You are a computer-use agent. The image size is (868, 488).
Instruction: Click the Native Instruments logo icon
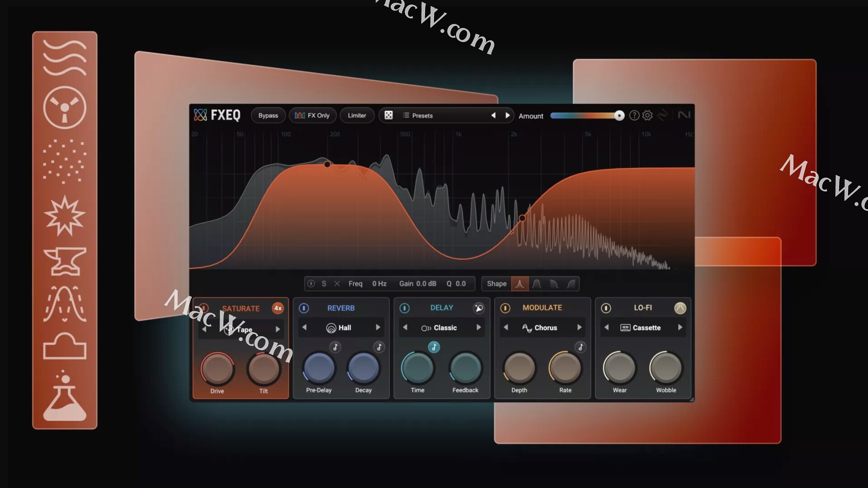click(684, 115)
